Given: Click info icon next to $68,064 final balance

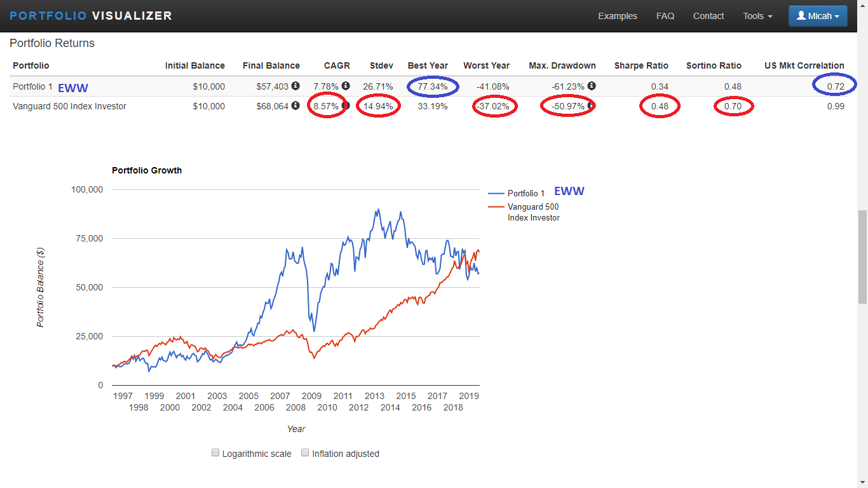Looking at the screenshot, I should [295, 105].
